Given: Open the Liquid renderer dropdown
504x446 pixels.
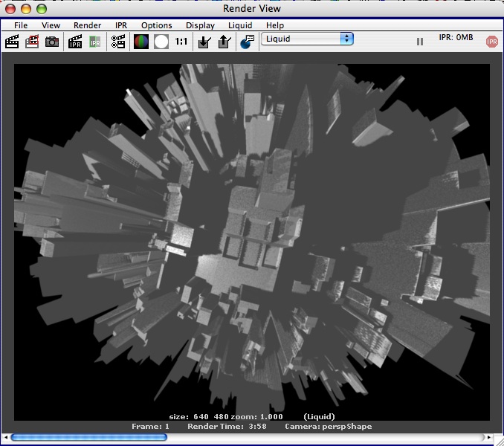Looking at the screenshot, I should coord(306,39).
